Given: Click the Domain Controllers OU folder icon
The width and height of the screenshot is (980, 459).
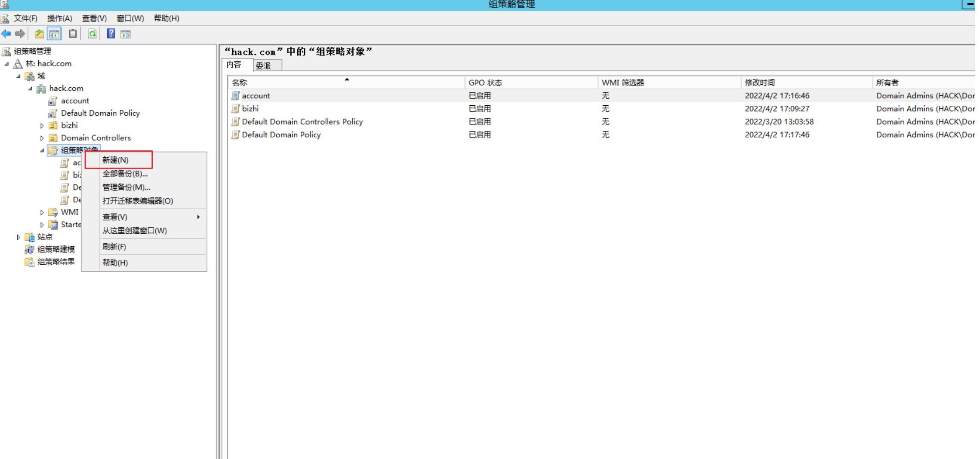Looking at the screenshot, I should pyautogui.click(x=53, y=138).
